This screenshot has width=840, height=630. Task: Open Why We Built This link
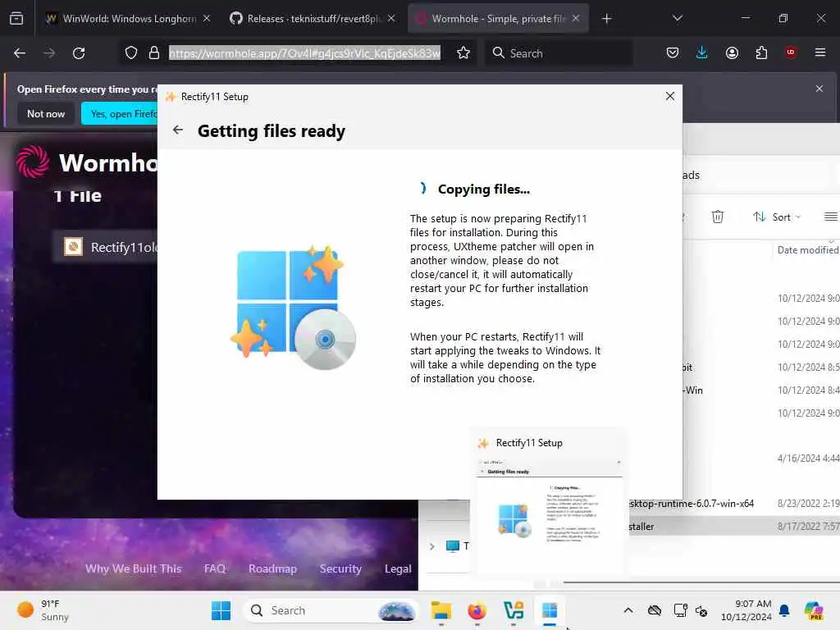pyautogui.click(x=134, y=568)
